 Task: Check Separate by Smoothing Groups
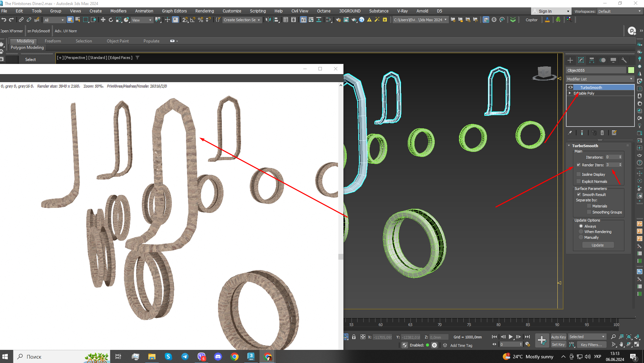(589, 212)
